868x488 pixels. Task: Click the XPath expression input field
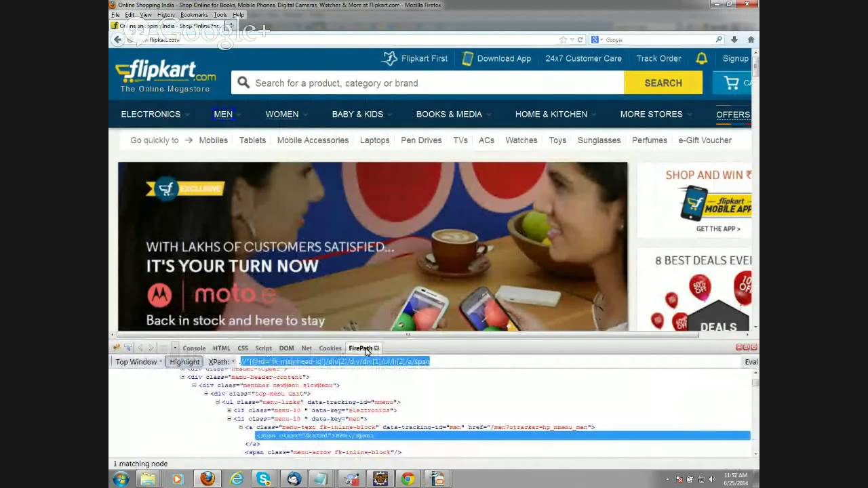(491, 362)
